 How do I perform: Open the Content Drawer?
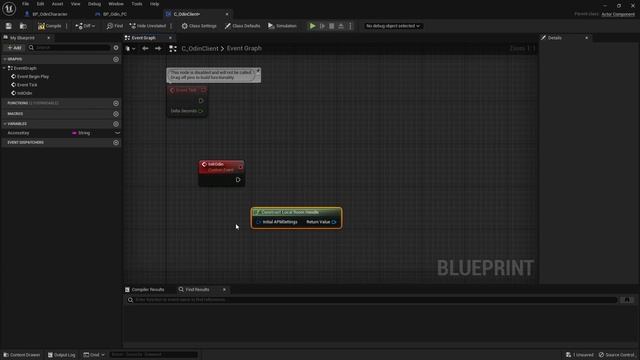click(x=22, y=355)
